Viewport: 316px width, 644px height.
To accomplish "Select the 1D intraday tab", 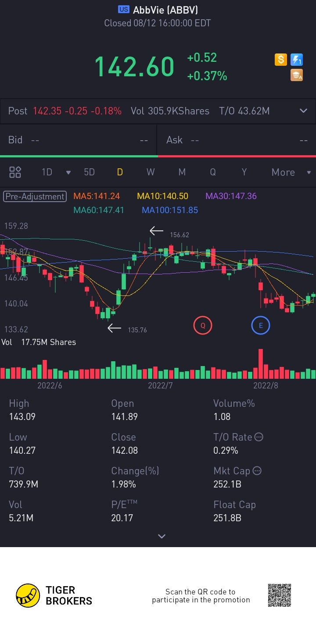I will (47, 172).
